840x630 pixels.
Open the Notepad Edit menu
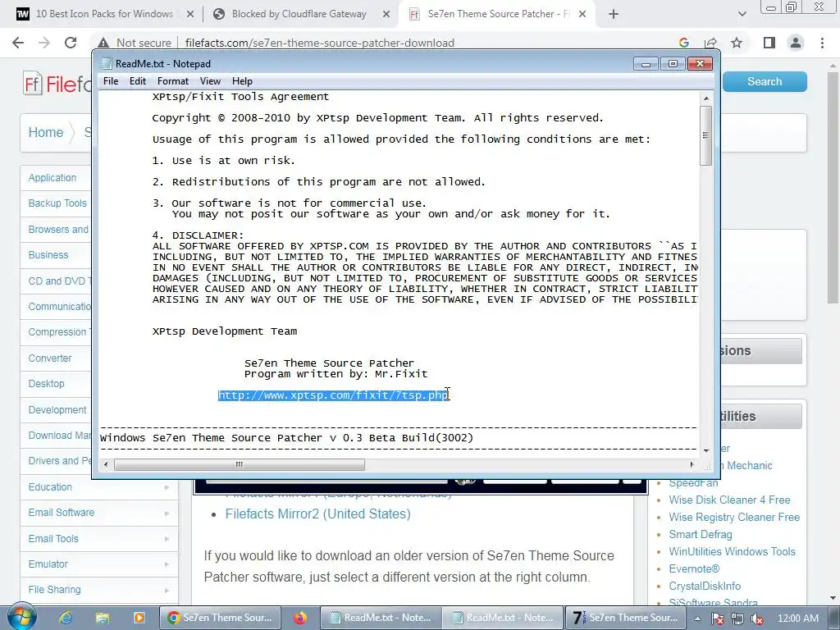[138, 81]
